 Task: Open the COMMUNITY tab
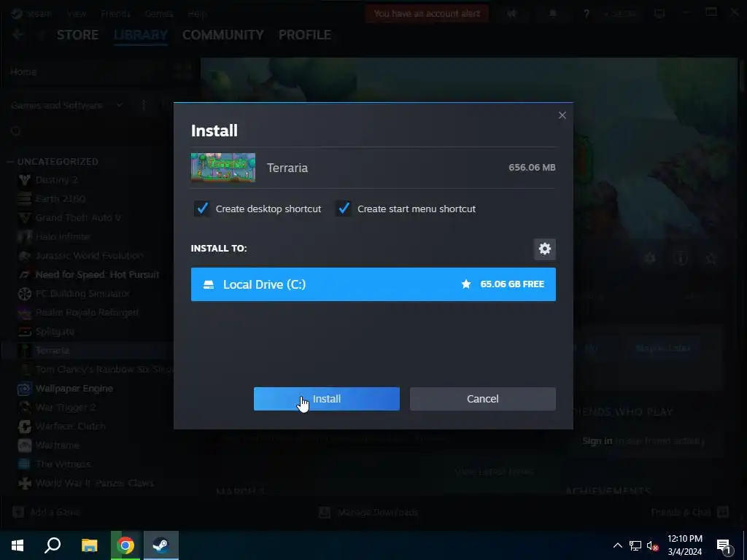coord(223,35)
